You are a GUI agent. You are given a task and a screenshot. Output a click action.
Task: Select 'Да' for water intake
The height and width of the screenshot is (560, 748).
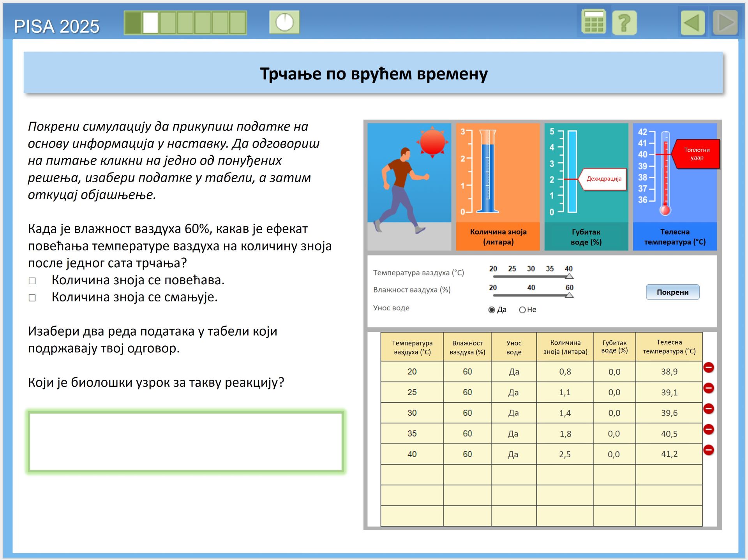(492, 310)
